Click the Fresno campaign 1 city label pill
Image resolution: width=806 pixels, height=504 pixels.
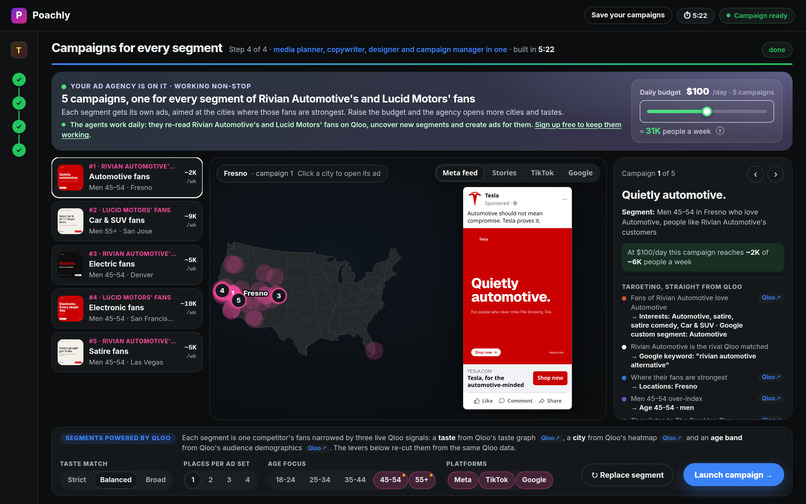point(302,173)
